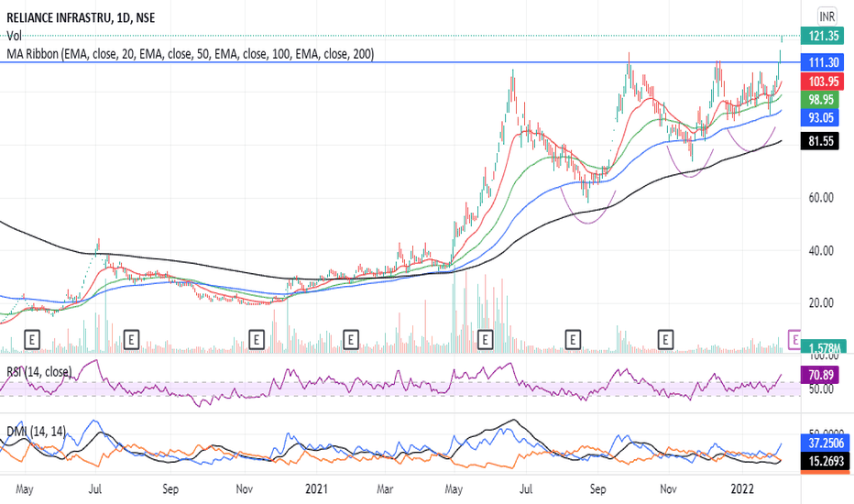Click the blue 37.2506 DMI value label

click(x=825, y=443)
